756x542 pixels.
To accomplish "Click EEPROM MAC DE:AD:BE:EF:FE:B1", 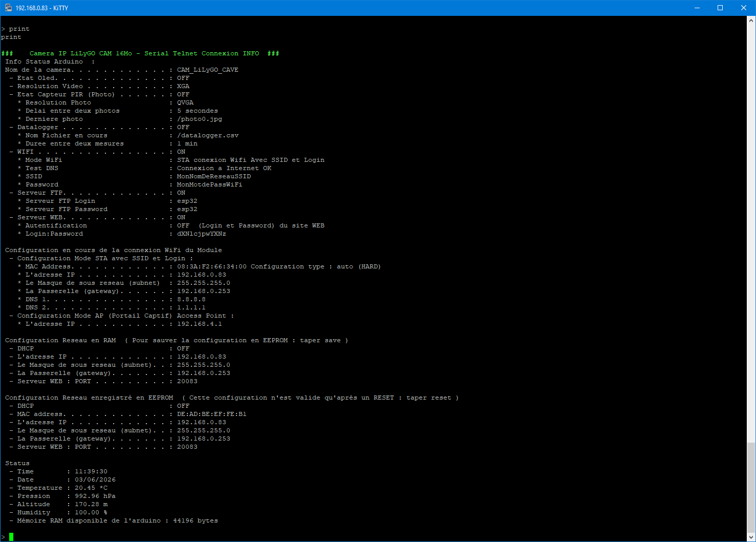I will (212, 414).
